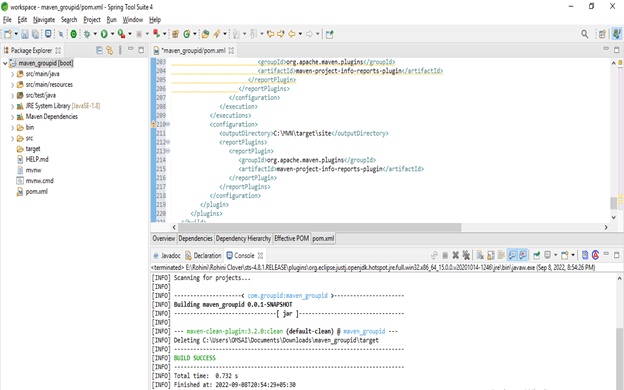The height and width of the screenshot is (390, 624).
Task: Switch to the Dependency Hierarchy tab
Action: 243,238
